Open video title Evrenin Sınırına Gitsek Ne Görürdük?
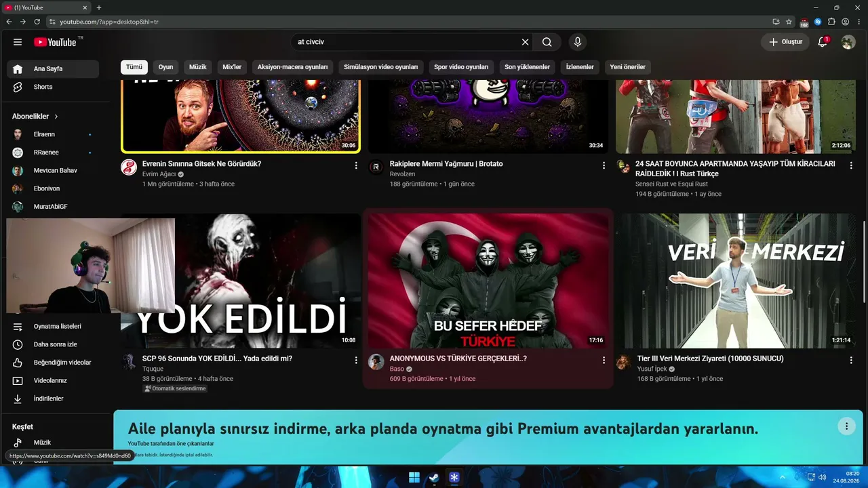This screenshot has width=868, height=488. pos(201,164)
